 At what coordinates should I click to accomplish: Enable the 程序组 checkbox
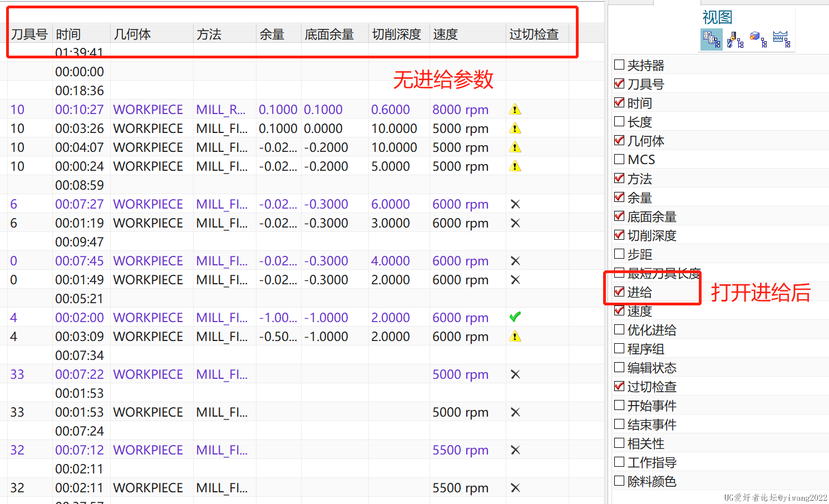pos(619,348)
